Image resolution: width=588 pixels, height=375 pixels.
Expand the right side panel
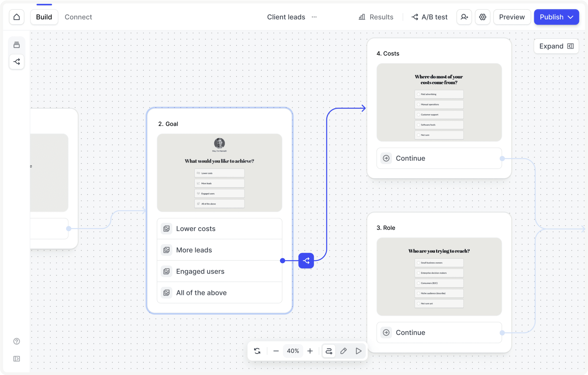pos(556,46)
